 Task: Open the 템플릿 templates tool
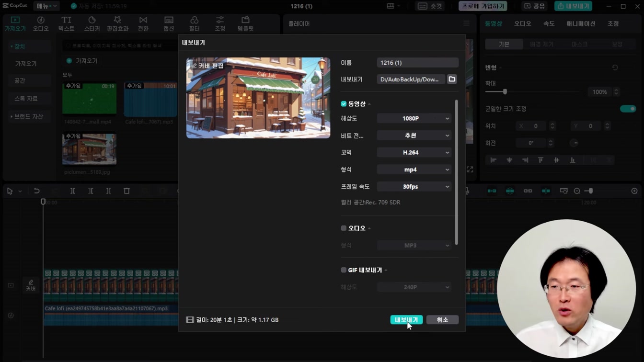(x=245, y=23)
